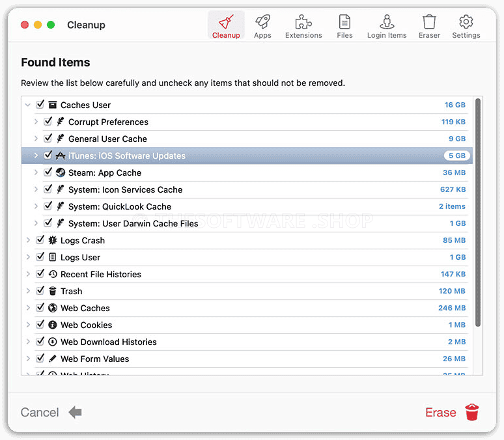Click the Web Cookies icon
504x440 pixels.
click(52, 325)
